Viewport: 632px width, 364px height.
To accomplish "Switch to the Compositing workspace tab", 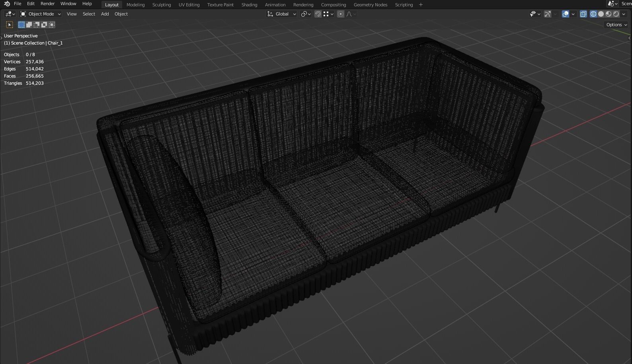I will (x=333, y=5).
